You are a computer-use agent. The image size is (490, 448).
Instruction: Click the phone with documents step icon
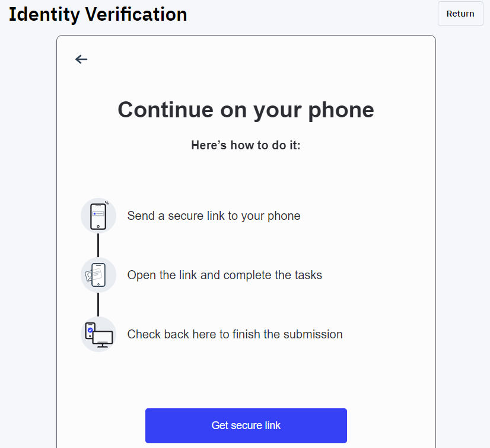pos(98,275)
